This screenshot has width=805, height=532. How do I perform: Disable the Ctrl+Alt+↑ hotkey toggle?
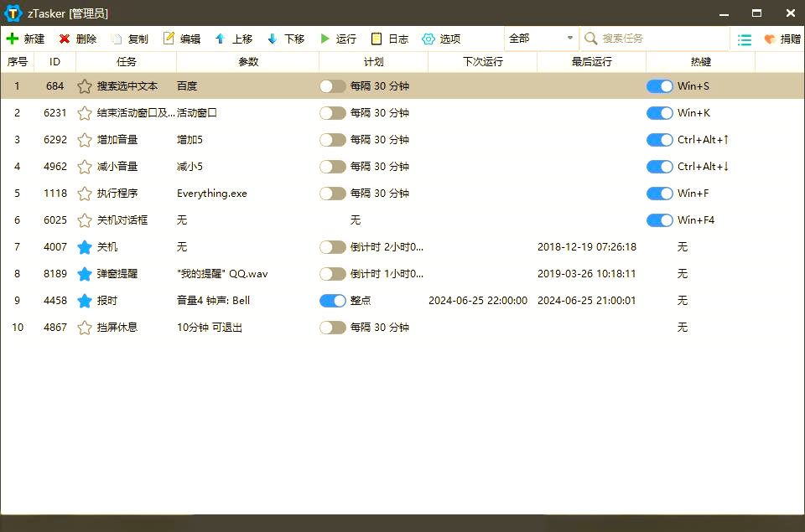click(x=660, y=140)
